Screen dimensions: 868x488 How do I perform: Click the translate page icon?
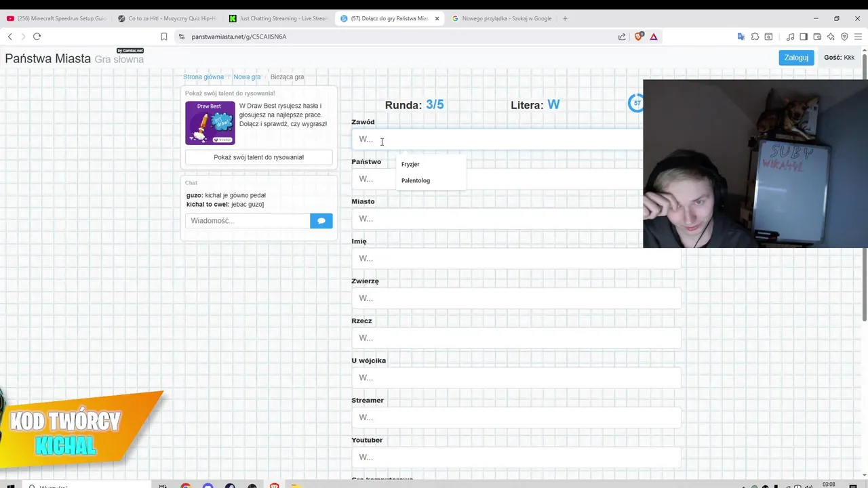[x=741, y=37]
